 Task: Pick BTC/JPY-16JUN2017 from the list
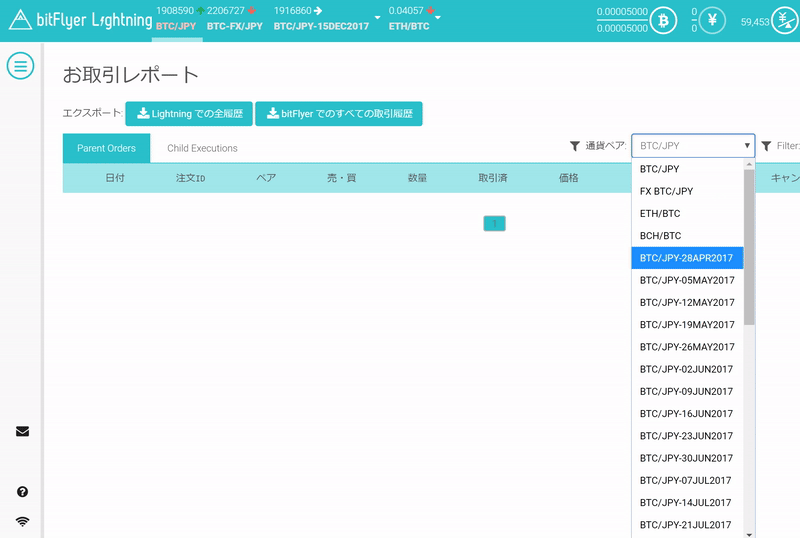687,414
